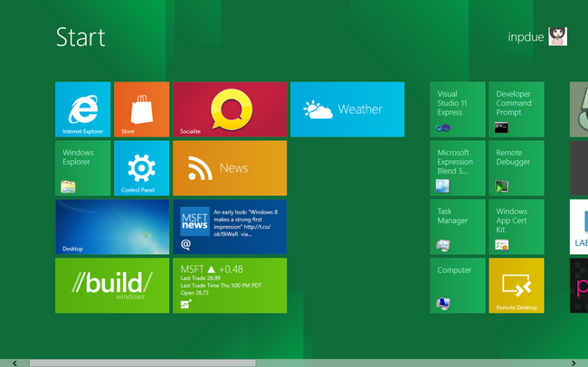588x367 pixels.
Task: Launch Visual Studio 11 Express tile
Action: (458, 109)
